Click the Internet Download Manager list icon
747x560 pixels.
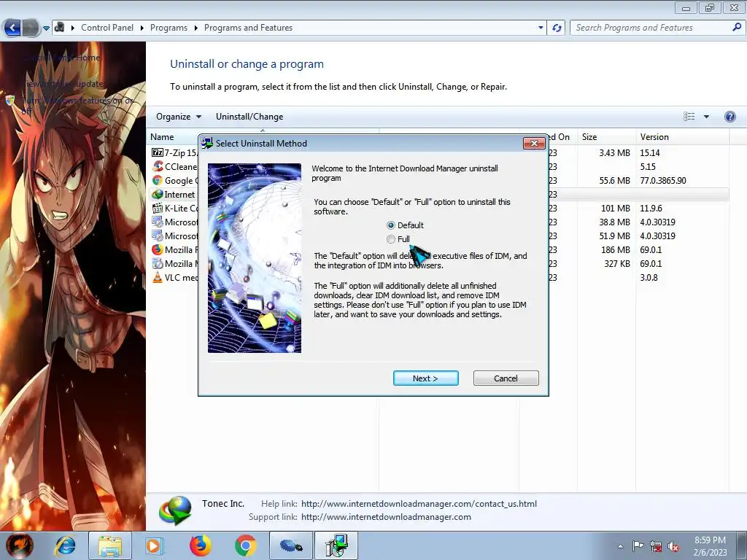coord(158,194)
